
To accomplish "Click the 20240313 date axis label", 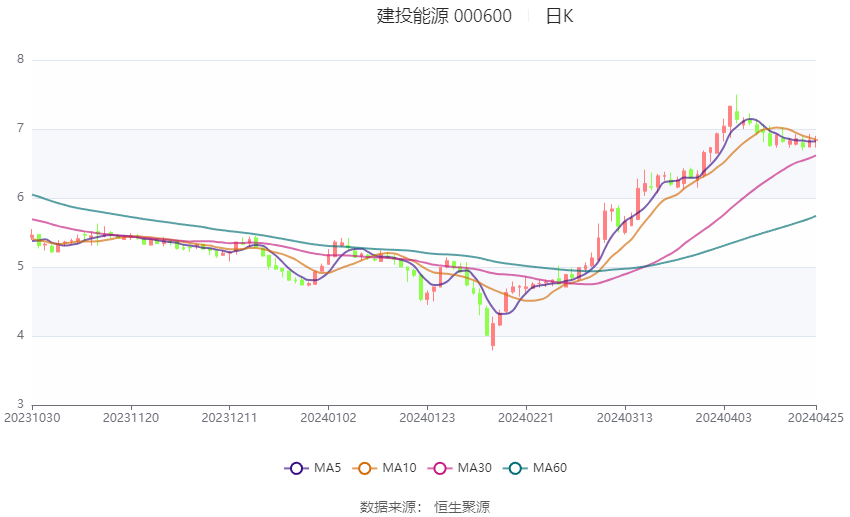I will (625, 418).
